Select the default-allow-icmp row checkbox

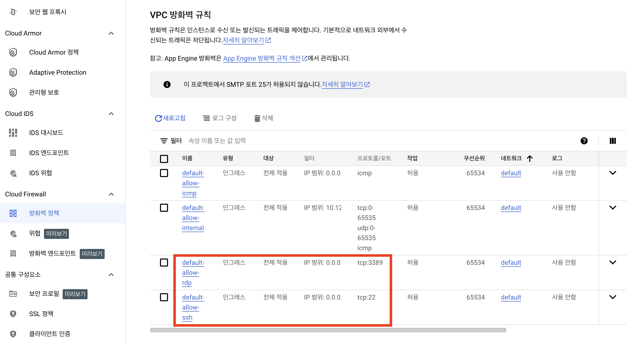coord(164,173)
